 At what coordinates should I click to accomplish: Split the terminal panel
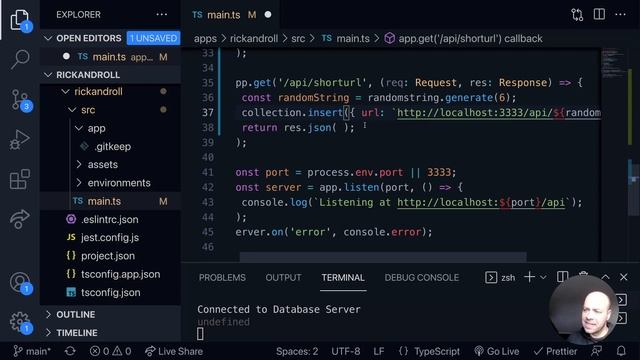(562, 277)
